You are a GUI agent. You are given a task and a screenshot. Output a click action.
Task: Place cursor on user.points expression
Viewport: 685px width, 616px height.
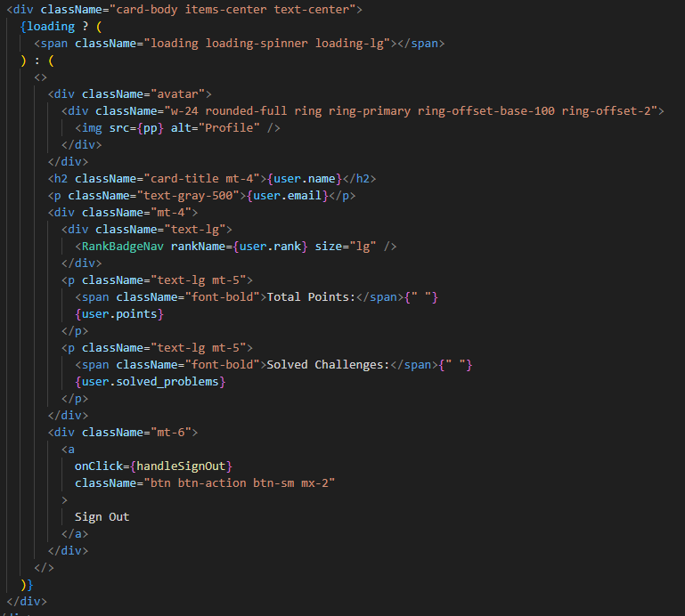click(119, 314)
